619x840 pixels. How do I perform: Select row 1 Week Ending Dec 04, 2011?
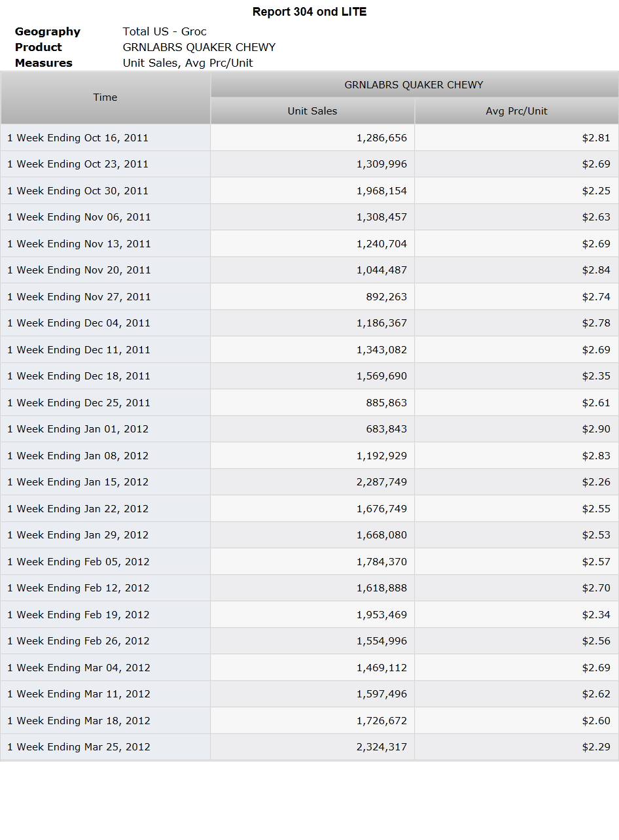[x=309, y=323]
